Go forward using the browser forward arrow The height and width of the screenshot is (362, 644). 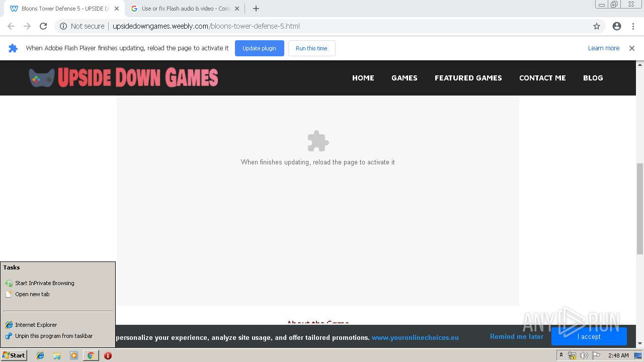(27, 26)
